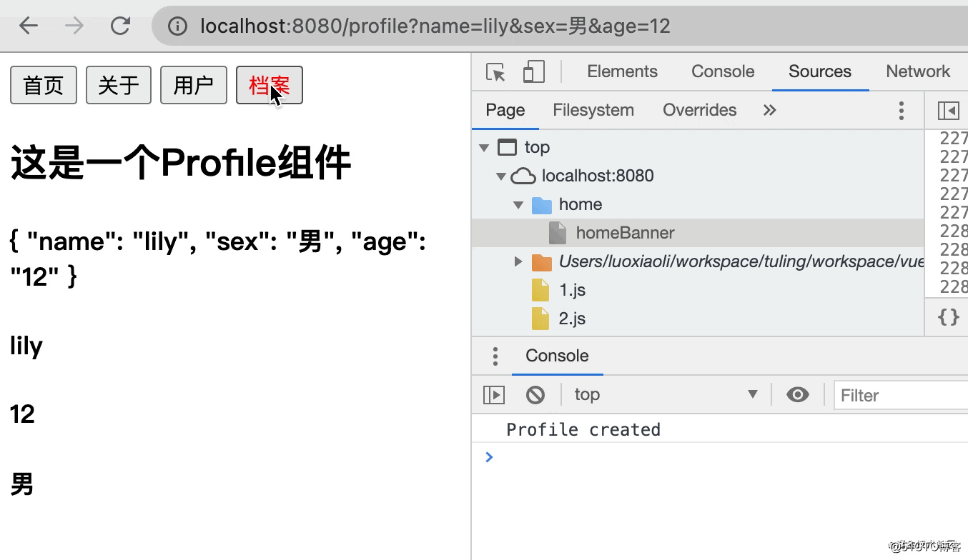Expand the Users/luoxiaoli workspace folder

click(518, 261)
